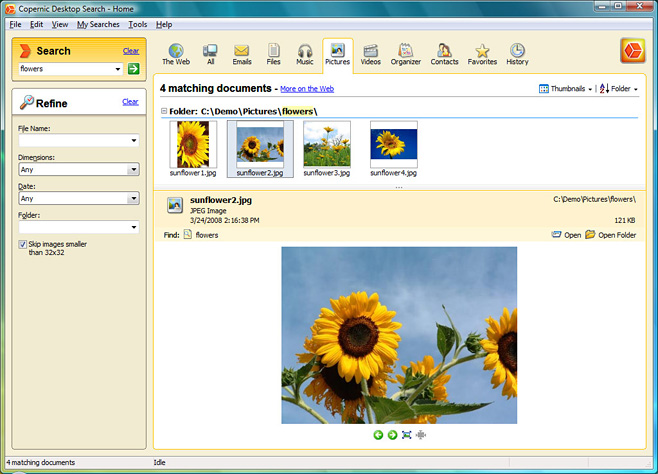Open the Contacts category
This screenshot has height=474, width=658.
coord(444,55)
